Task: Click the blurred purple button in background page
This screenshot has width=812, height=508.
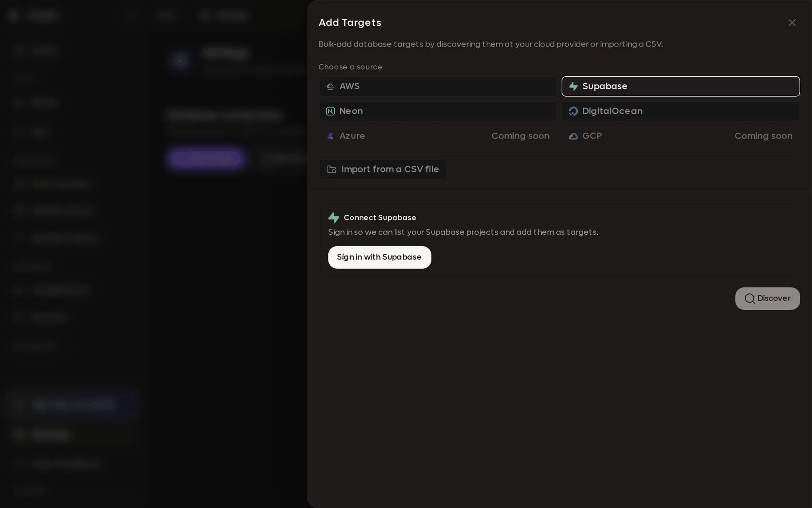Action: 207,158
